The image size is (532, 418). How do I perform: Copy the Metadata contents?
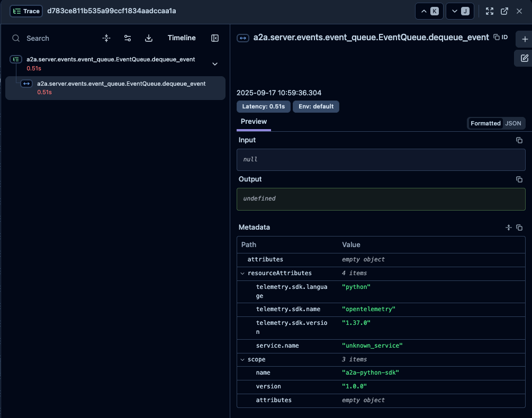[x=519, y=228]
